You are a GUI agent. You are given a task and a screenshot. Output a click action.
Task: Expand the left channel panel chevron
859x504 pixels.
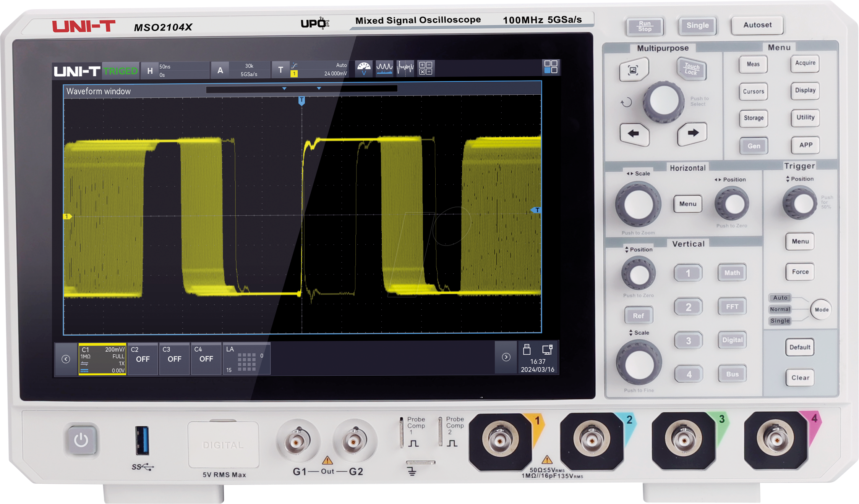(x=66, y=358)
